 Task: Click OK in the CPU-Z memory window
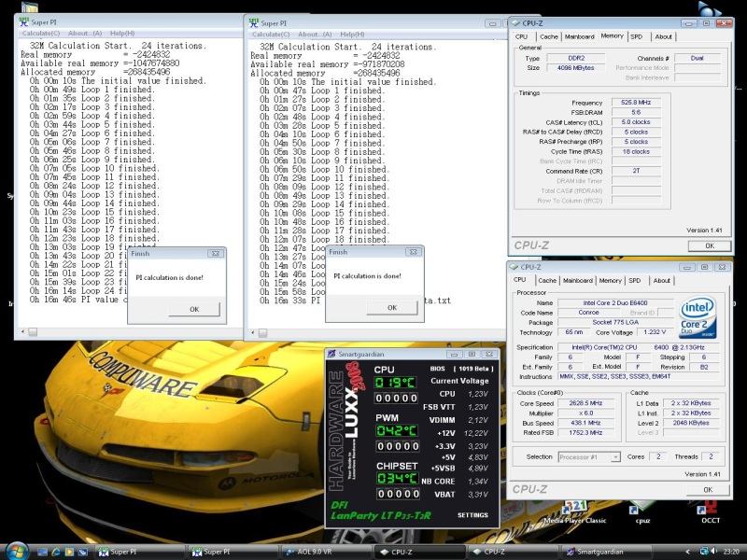click(x=709, y=245)
